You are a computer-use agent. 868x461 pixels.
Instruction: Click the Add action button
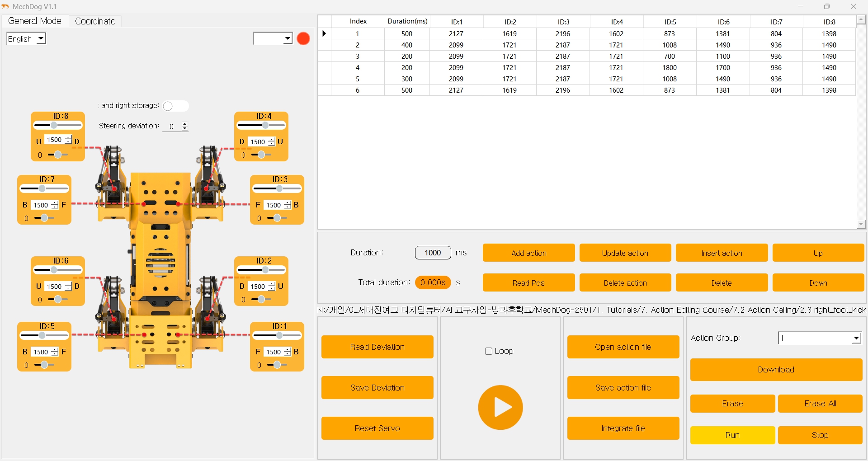(x=528, y=253)
